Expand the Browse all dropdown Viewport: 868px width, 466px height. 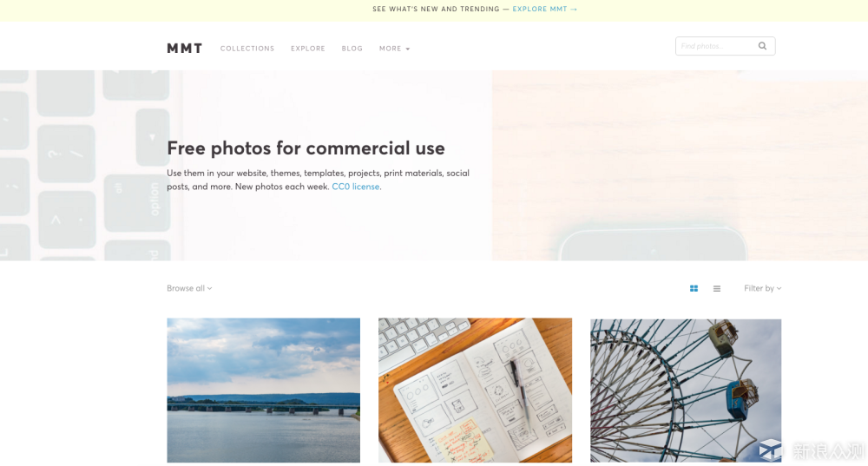point(189,288)
